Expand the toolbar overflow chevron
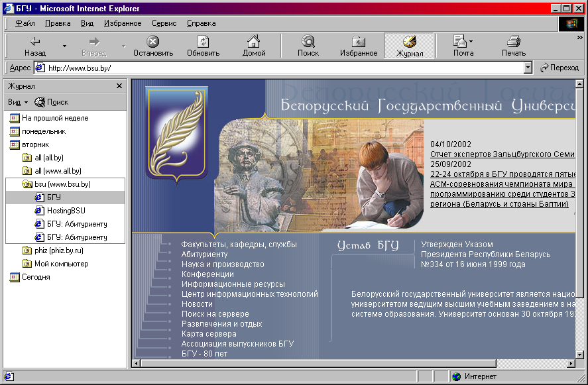 (580, 38)
